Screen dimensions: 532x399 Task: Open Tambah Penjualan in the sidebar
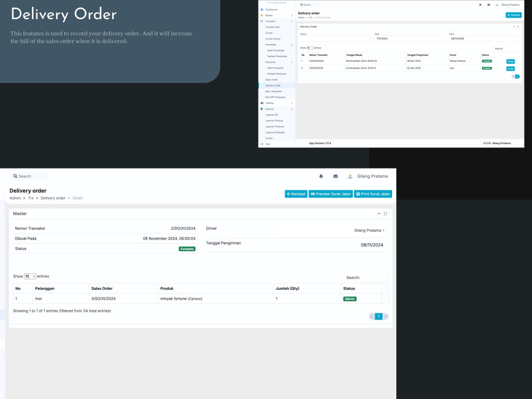277,73
